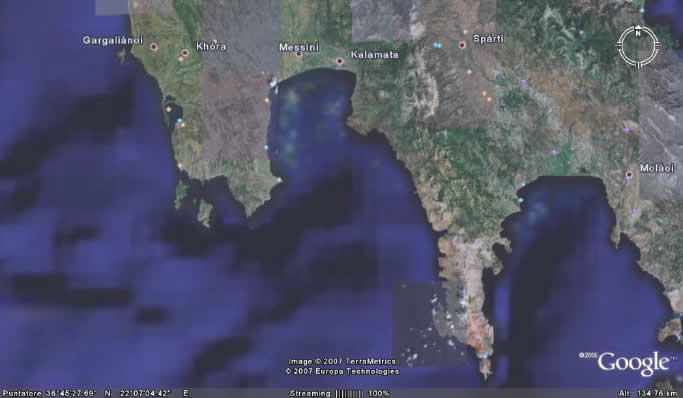Click the red Spárti placemark dot

point(462,44)
